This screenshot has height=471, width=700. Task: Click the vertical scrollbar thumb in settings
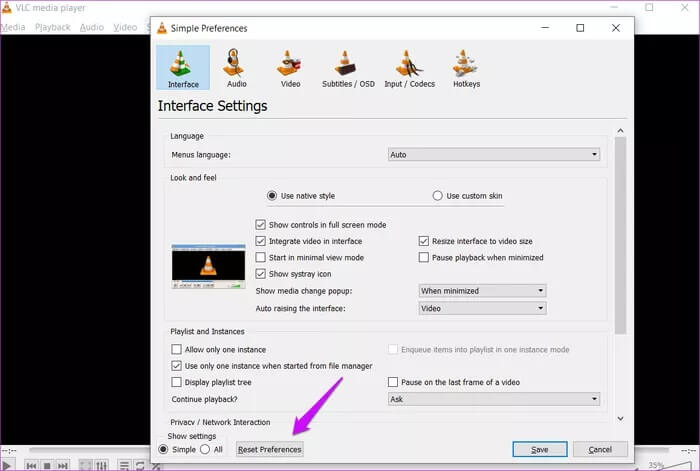tap(620, 235)
